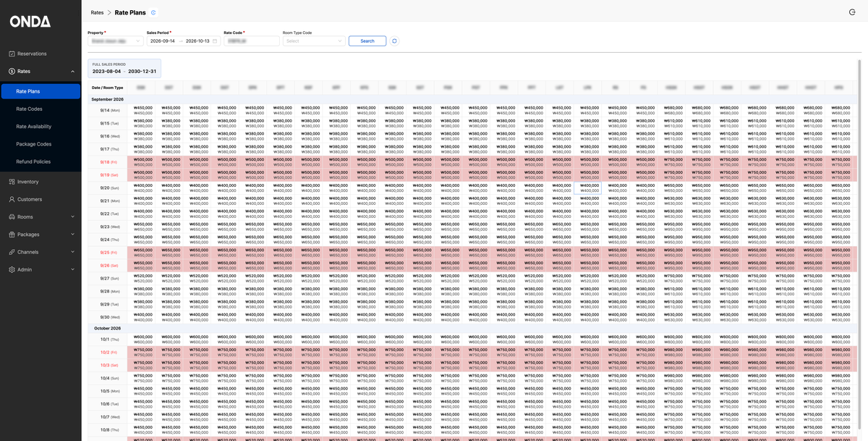The height and width of the screenshot is (441, 868).
Task: Open the calendar icon in Sales Period
Action: click(x=215, y=41)
